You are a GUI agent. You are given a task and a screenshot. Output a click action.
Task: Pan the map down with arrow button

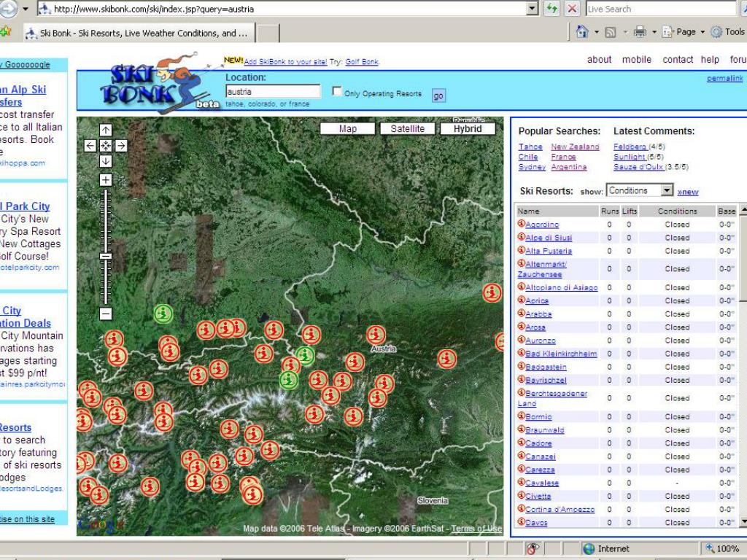click(106, 161)
